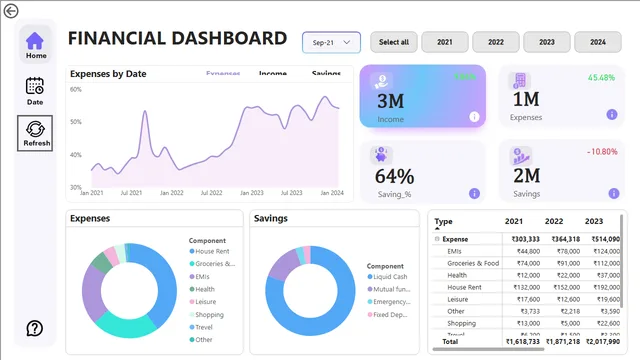Click the 45.48% expenses change value
This screenshot has width=640, height=360.
[x=601, y=78]
